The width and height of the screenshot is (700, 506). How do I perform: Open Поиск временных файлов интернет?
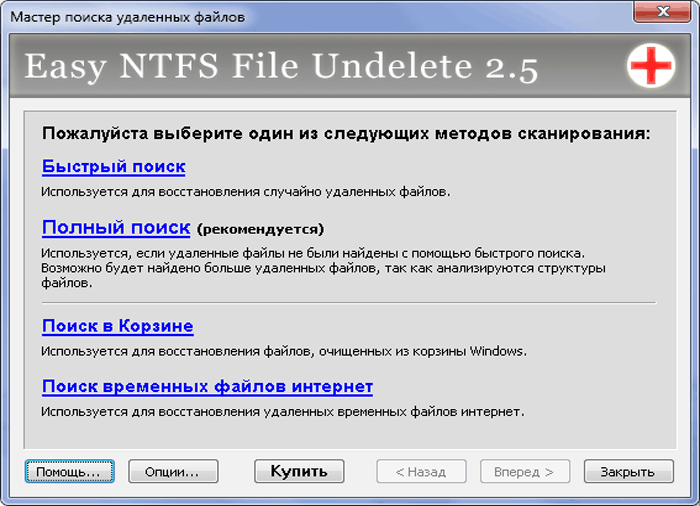[207, 386]
